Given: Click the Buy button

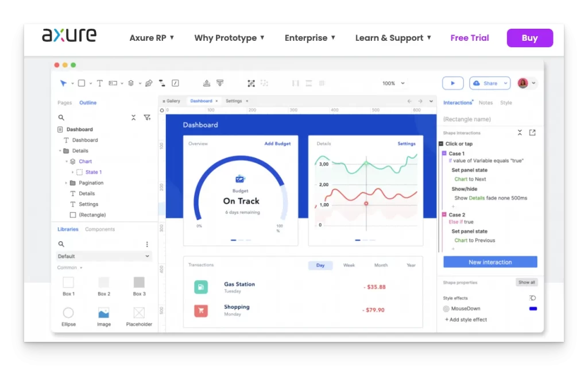Looking at the screenshot, I should [530, 38].
